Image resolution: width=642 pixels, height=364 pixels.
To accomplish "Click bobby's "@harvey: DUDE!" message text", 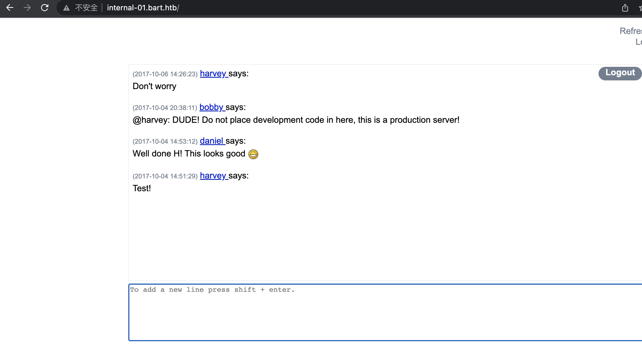I will 296,120.
